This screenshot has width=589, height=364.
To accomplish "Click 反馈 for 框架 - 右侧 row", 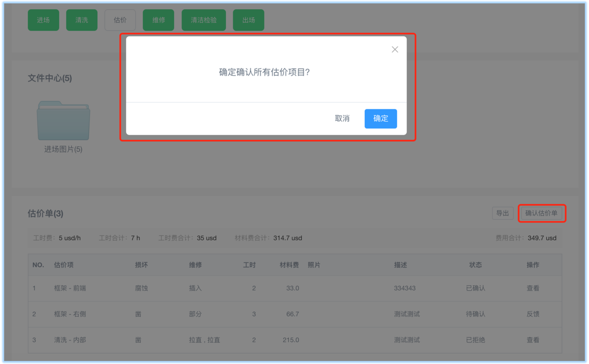I will [x=533, y=314].
